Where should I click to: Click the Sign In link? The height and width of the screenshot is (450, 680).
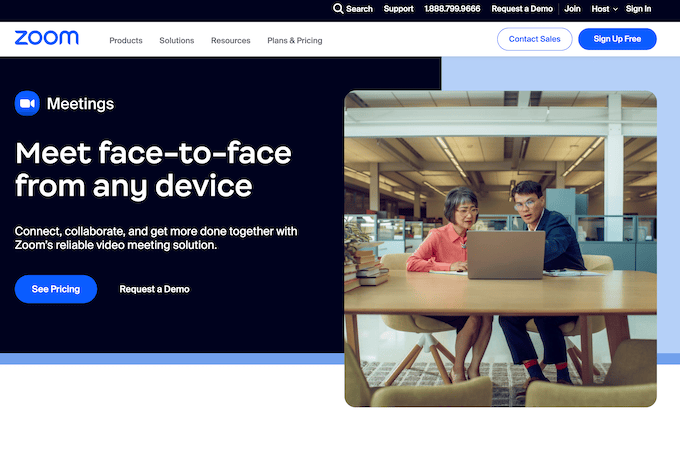(638, 9)
